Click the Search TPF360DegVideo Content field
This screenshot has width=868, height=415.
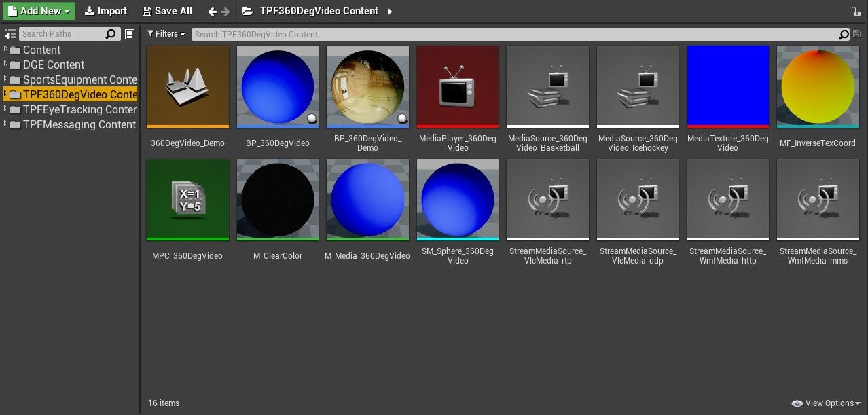tap(520, 34)
